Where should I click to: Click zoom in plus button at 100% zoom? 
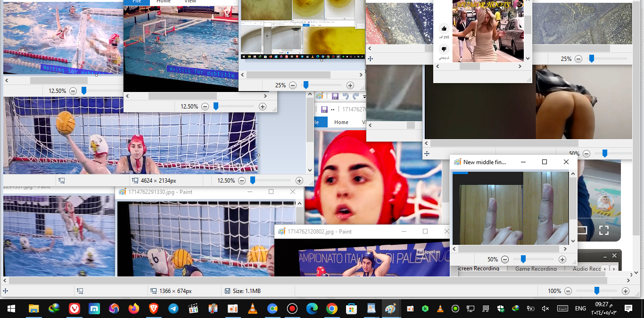click(626, 291)
